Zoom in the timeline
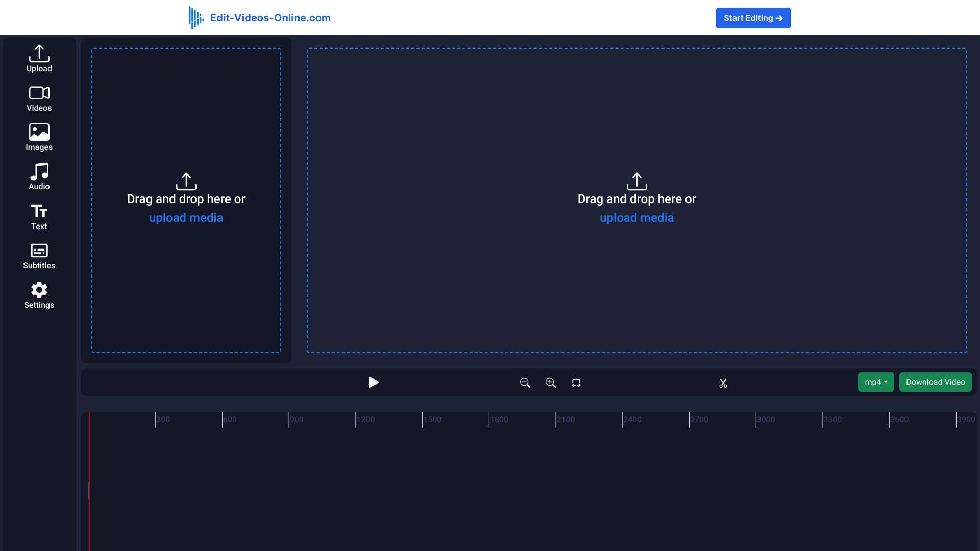 coord(550,383)
